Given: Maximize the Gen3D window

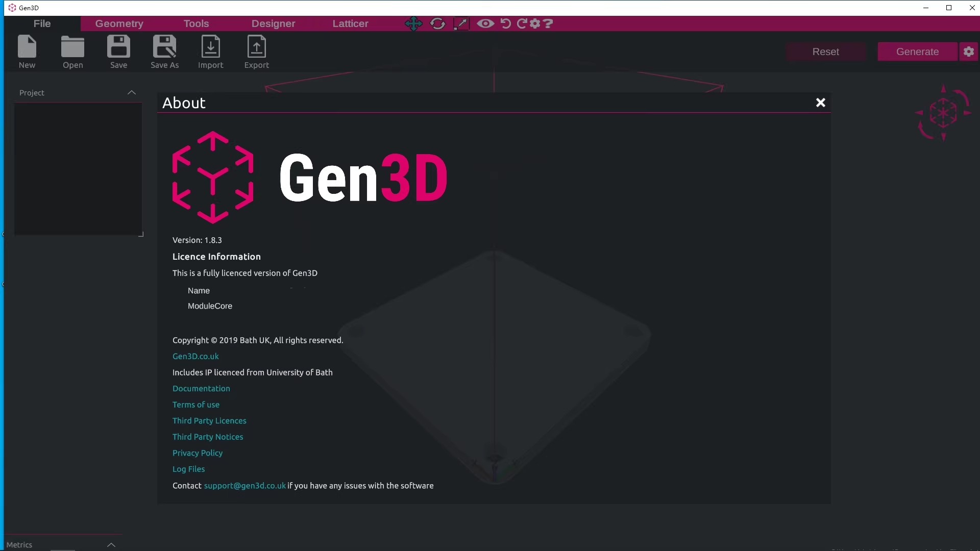Looking at the screenshot, I should pos(949,8).
